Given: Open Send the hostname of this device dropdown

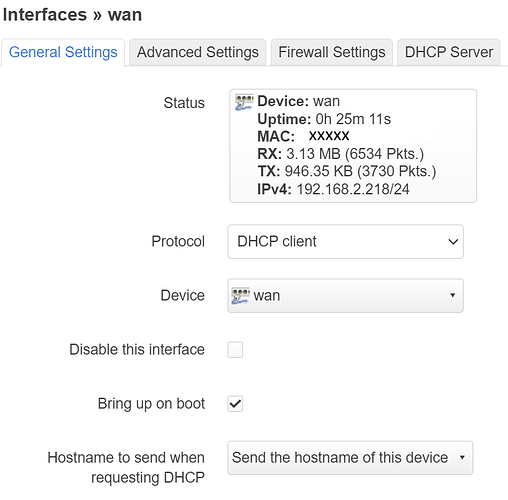Looking at the screenshot, I should tap(350, 458).
